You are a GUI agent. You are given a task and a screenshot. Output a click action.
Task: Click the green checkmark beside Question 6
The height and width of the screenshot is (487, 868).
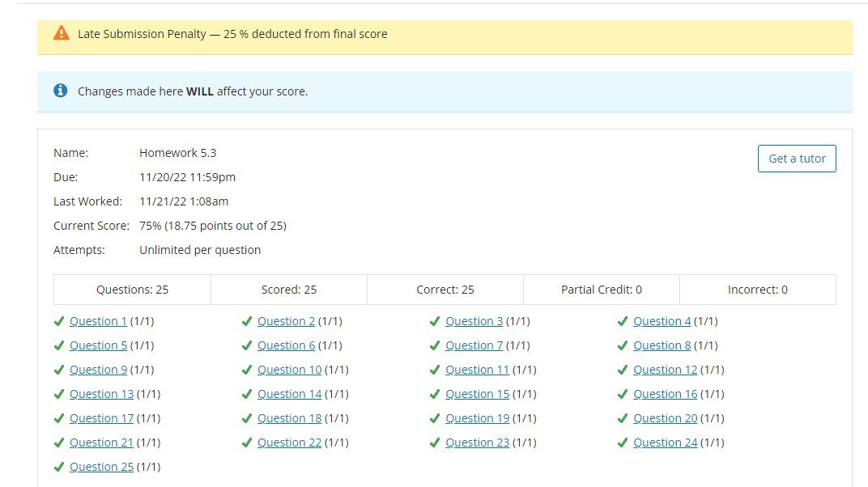[x=247, y=345]
